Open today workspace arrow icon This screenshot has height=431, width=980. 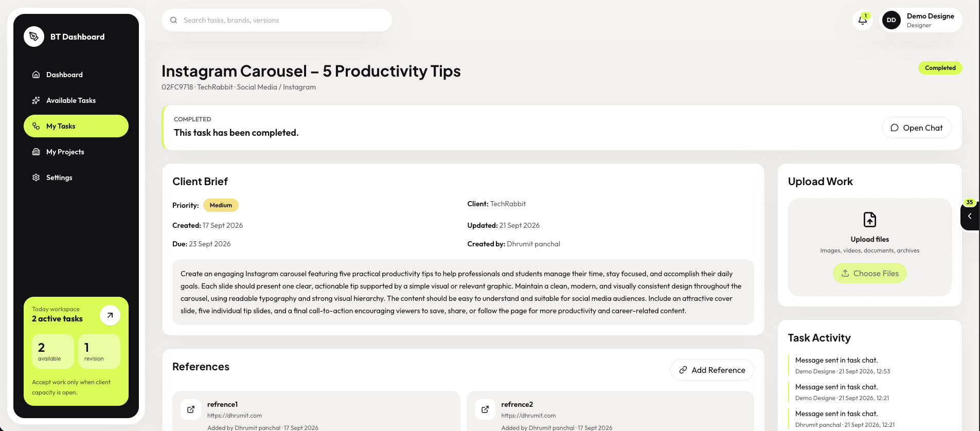click(x=110, y=315)
